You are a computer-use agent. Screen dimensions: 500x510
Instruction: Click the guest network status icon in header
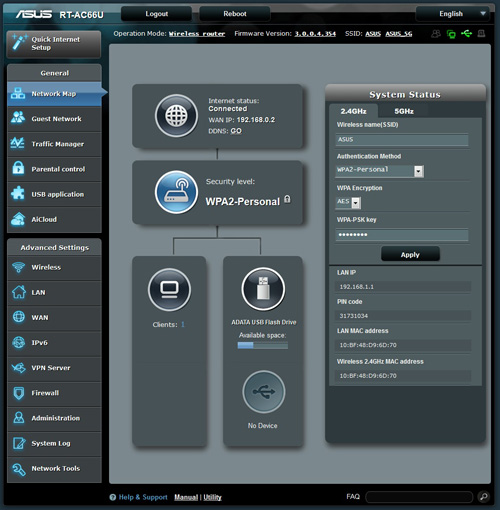point(436,34)
